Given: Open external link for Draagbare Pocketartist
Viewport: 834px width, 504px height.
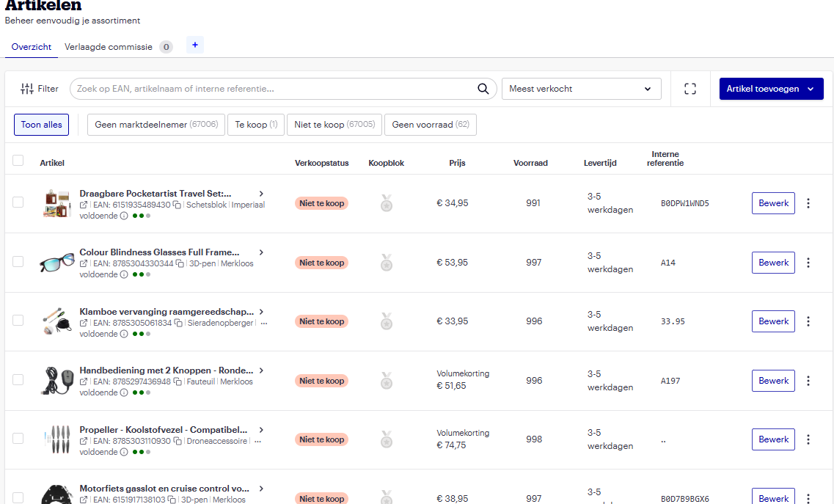Looking at the screenshot, I should [x=84, y=205].
